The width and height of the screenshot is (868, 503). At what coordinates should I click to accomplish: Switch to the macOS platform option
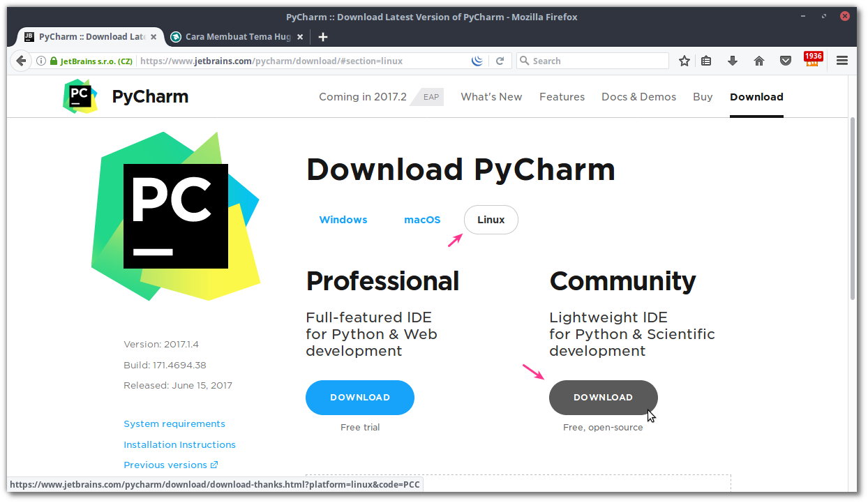(x=422, y=219)
